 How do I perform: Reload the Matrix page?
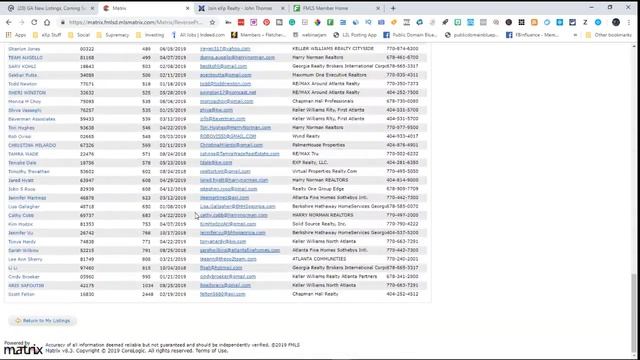click(34, 22)
